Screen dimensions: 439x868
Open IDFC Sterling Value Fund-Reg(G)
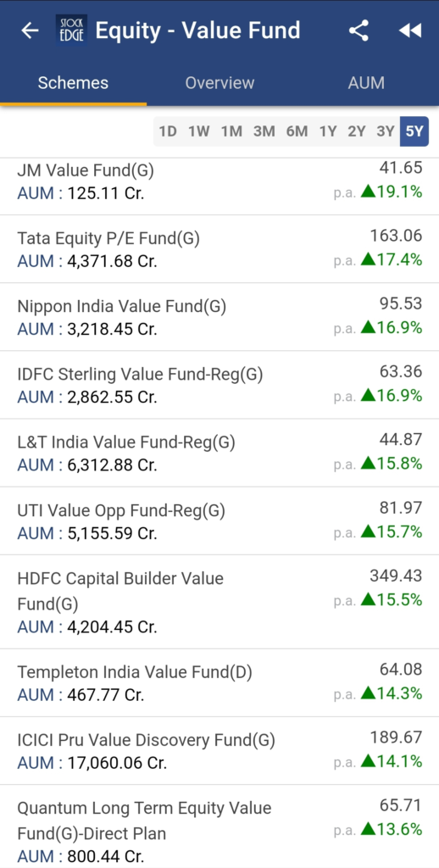click(219, 386)
